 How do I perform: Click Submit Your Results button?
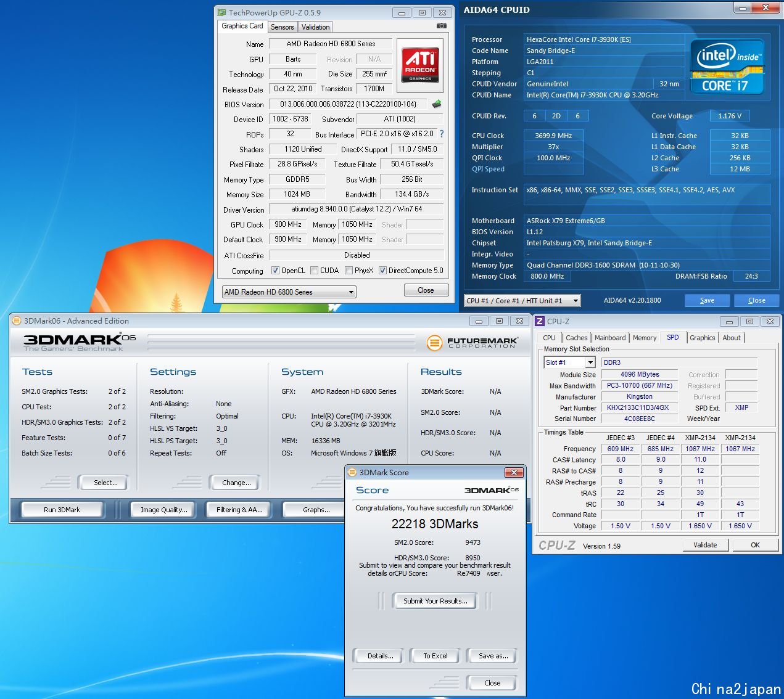[x=435, y=601]
